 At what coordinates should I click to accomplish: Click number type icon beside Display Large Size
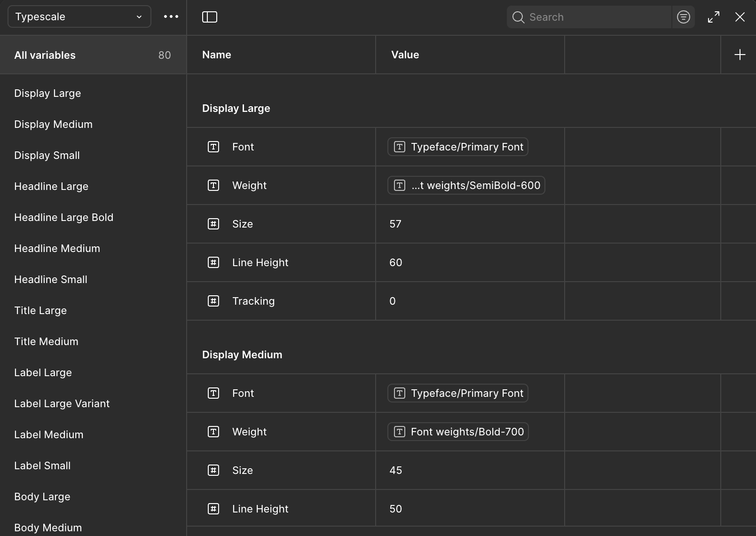pyautogui.click(x=213, y=224)
